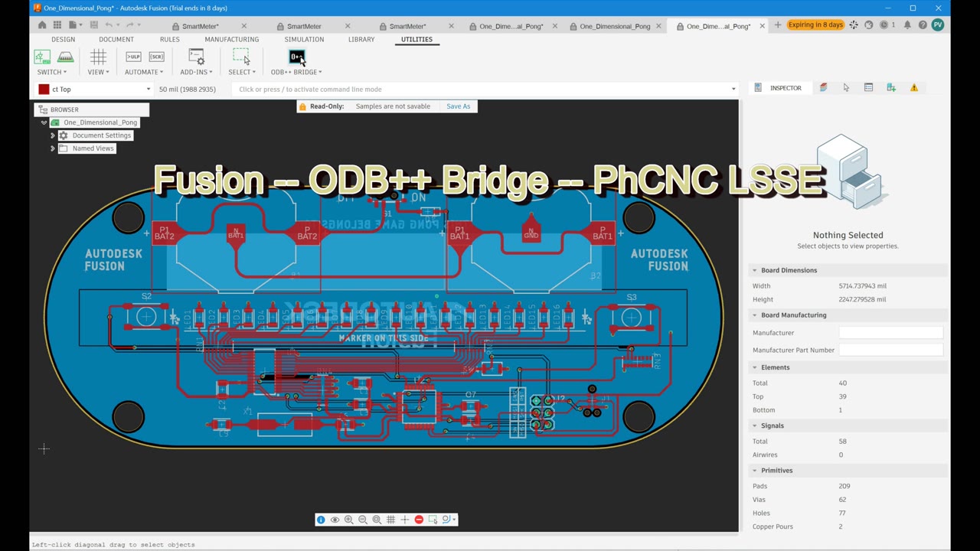The height and width of the screenshot is (551, 980).
Task: Click the red layer color swatch
Action: (44, 90)
